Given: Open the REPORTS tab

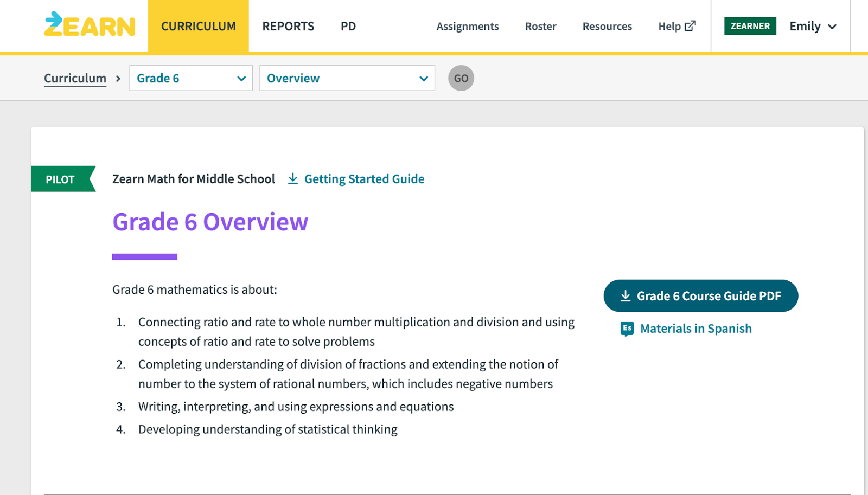Looking at the screenshot, I should [288, 26].
